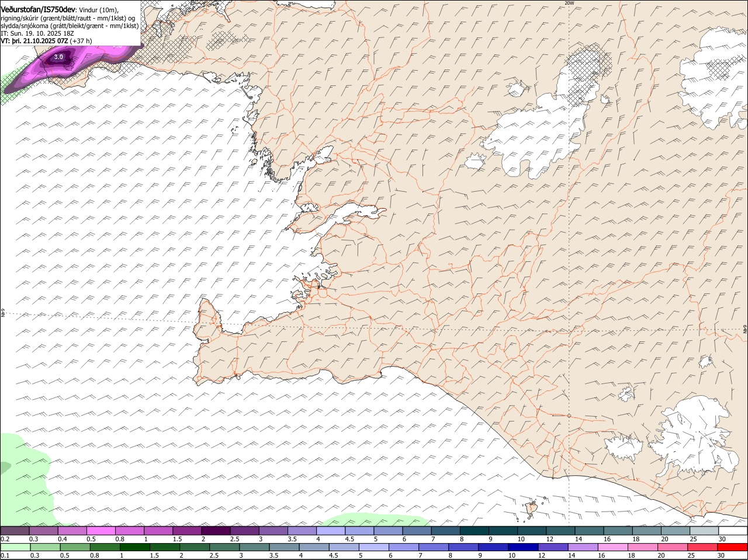Click the '3.0' label in the purple precipitation area

[58, 57]
